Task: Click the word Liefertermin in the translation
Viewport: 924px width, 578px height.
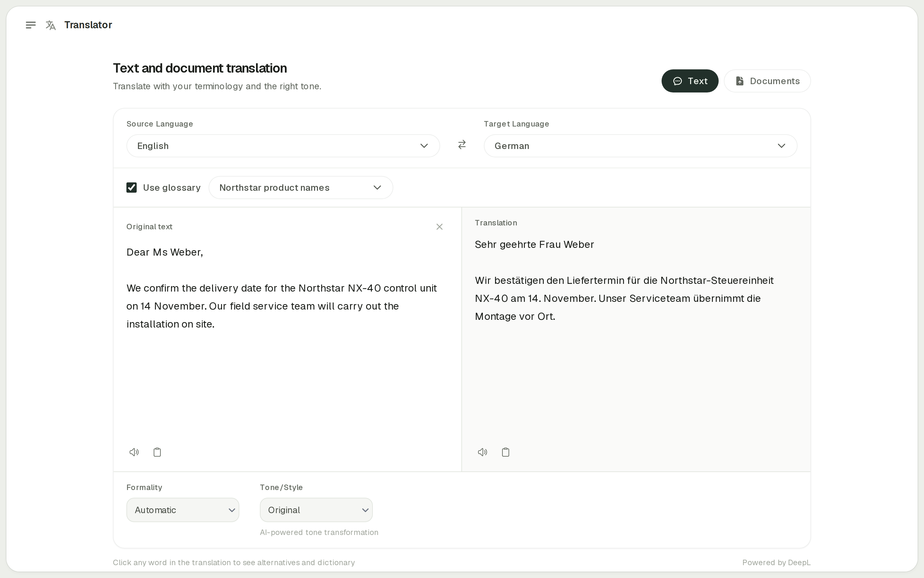Action: click(x=595, y=280)
